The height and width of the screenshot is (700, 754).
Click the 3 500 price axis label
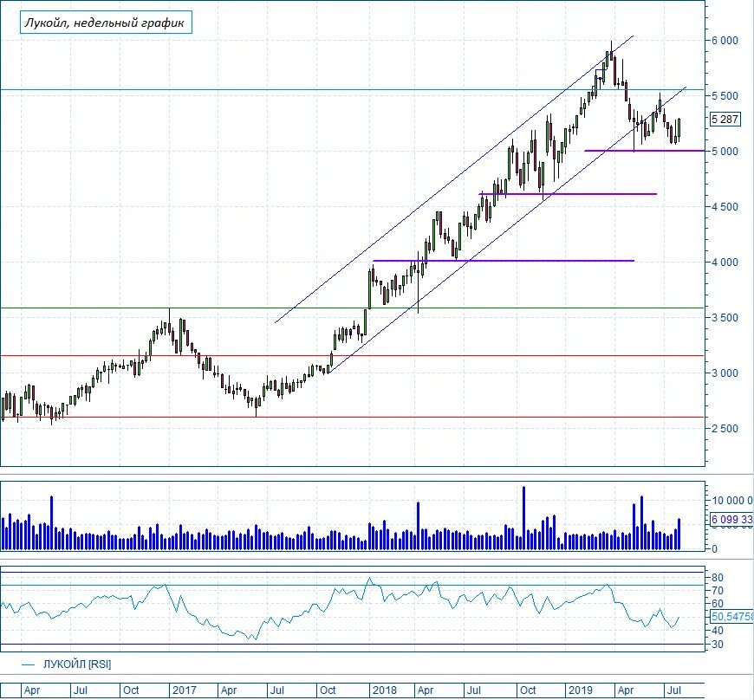725,318
